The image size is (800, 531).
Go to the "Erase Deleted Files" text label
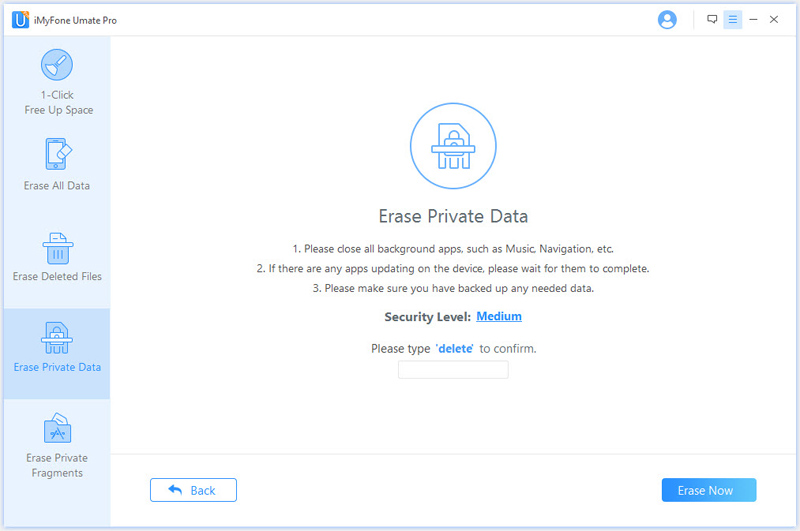click(x=57, y=277)
